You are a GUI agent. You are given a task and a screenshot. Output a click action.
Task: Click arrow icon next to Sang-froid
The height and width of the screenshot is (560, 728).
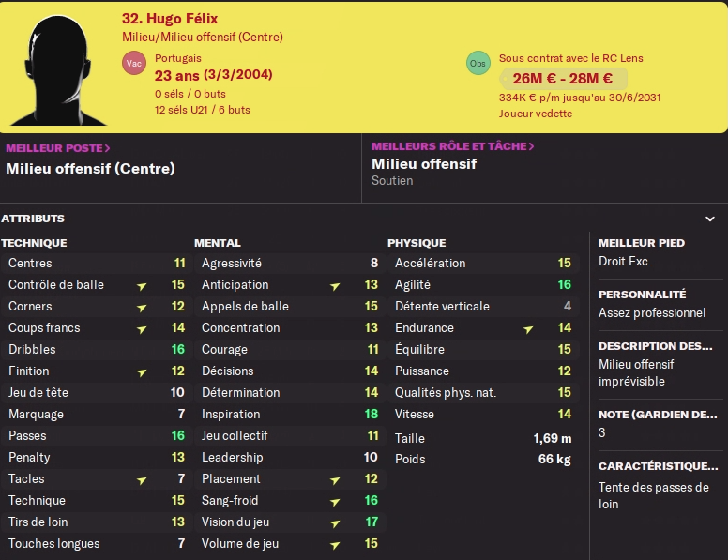[335, 502]
